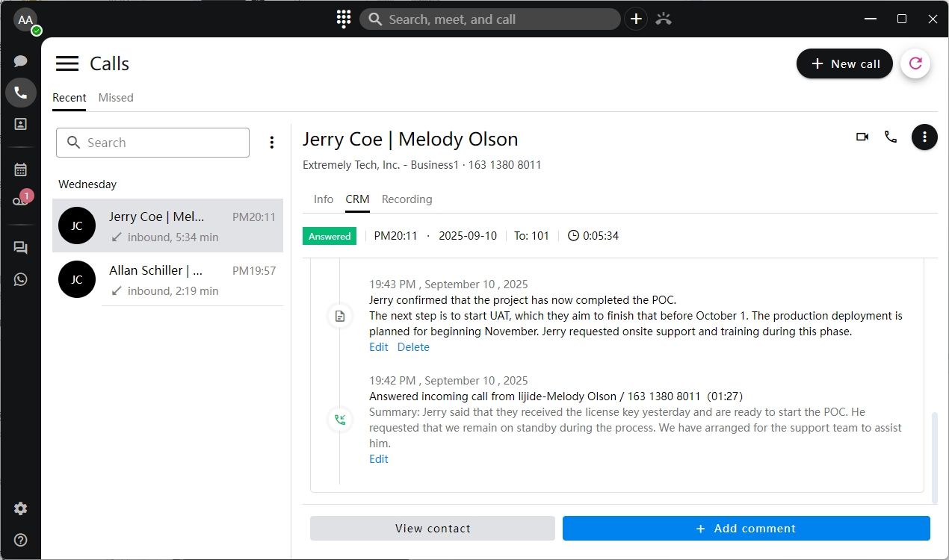Image resolution: width=949 pixels, height=560 pixels.
Task: Open the dial pad icon
Action: [x=344, y=19]
